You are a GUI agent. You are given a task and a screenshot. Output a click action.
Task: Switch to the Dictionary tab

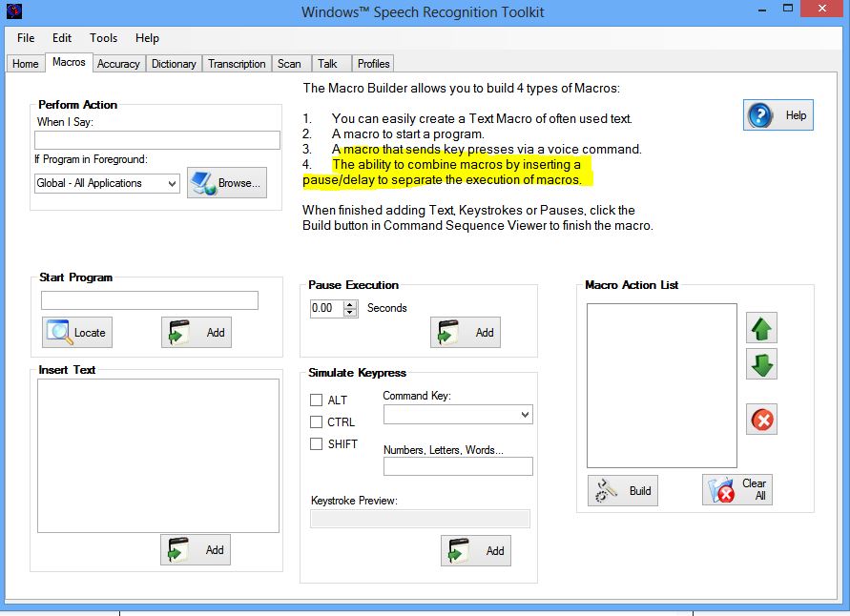(x=174, y=63)
